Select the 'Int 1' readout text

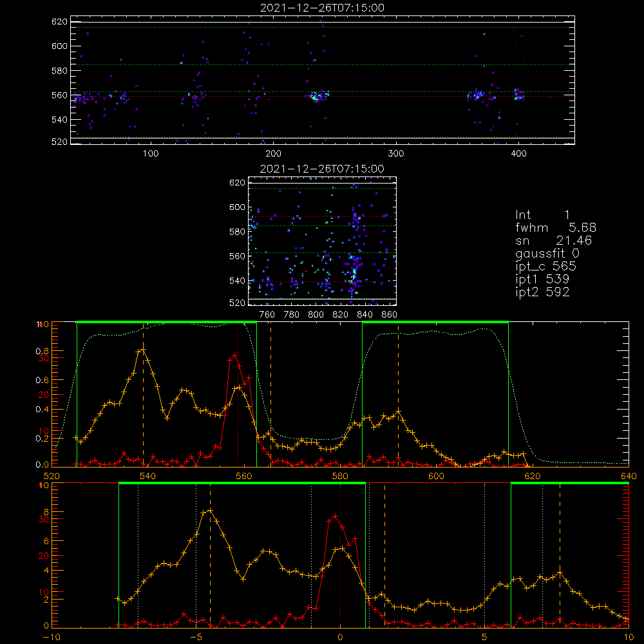pyautogui.click(x=542, y=215)
